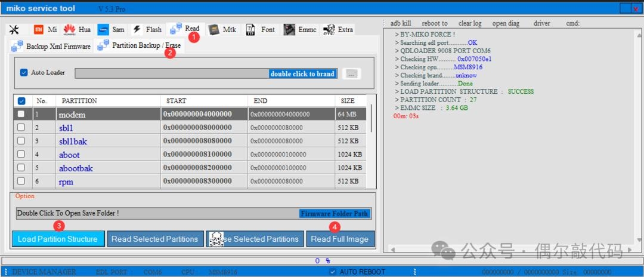Open the Emmc tab
The width and height of the screenshot is (644, 277).
tap(300, 30)
